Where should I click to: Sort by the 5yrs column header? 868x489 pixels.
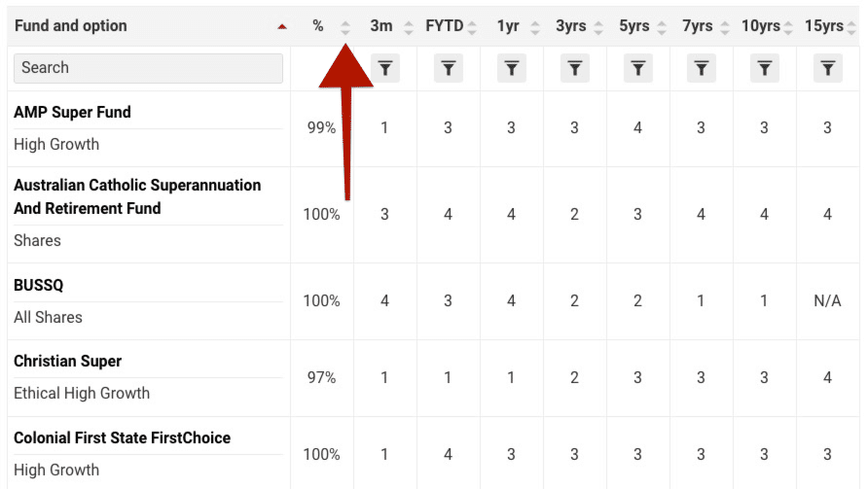click(634, 26)
